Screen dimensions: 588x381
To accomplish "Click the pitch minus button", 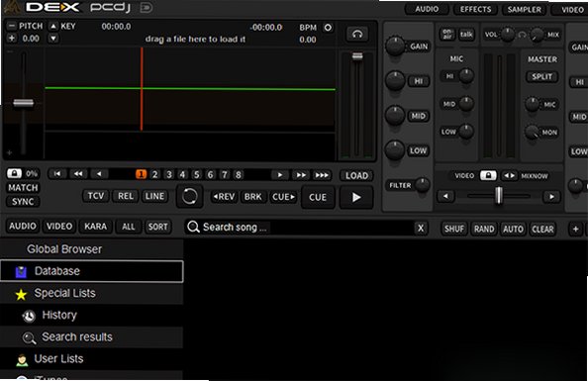I will [12, 26].
